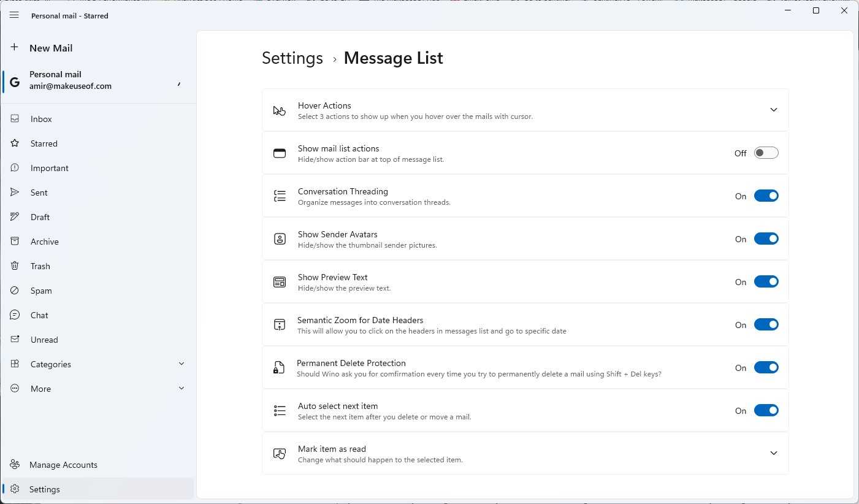The height and width of the screenshot is (504, 859).
Task: Click the New Mail button label
Action: point(51,48)
